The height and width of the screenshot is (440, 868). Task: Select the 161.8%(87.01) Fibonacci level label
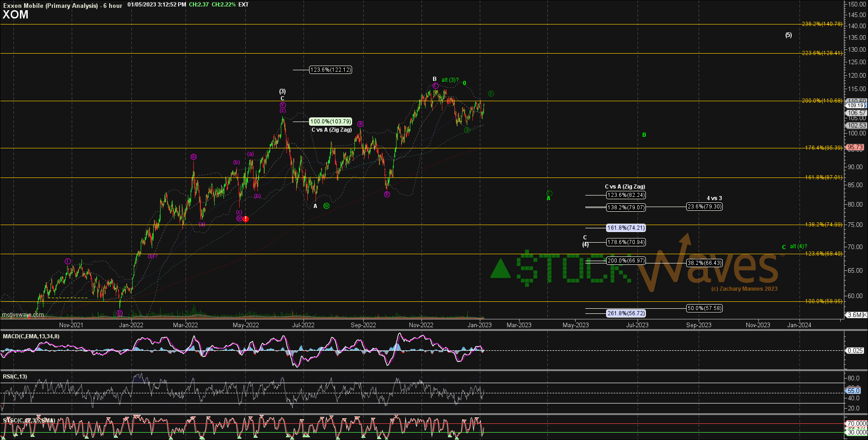(x=823, y=177)
